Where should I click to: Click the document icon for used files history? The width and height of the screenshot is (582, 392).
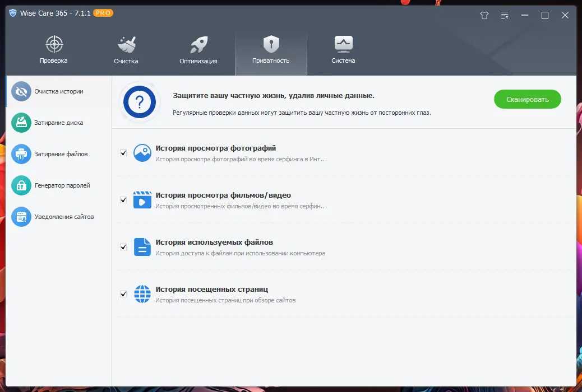(x=142, y=246)
